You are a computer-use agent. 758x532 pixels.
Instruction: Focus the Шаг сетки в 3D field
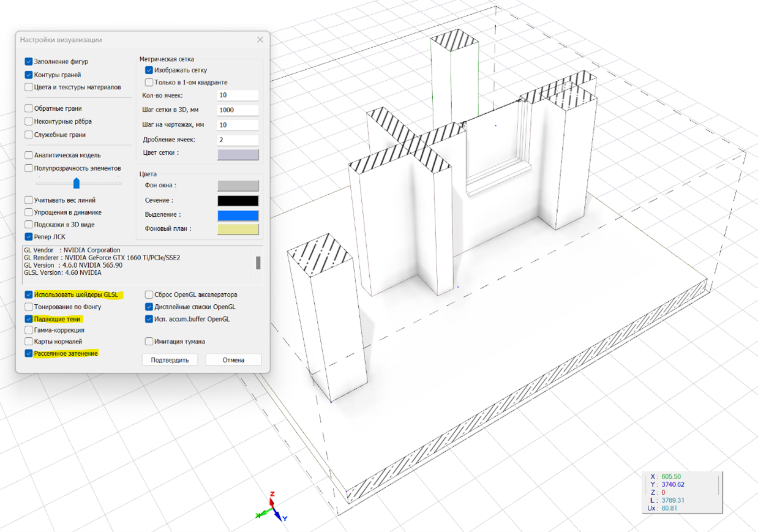(x=238, y=110)
